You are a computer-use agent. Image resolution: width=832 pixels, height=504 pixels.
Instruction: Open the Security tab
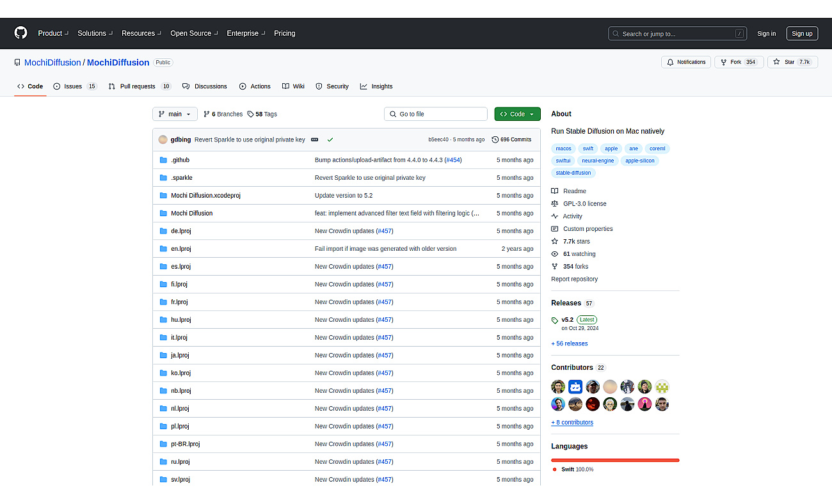pos(332,86)
